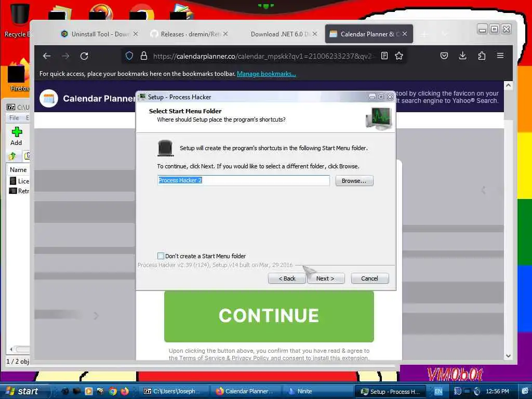Click the Add button in 7-Zip
The image size is (532, 399).
pos(16,136)
